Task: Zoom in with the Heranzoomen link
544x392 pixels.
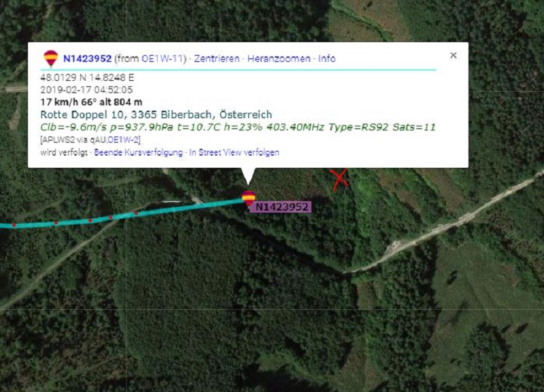Action: tap(279, 58)
